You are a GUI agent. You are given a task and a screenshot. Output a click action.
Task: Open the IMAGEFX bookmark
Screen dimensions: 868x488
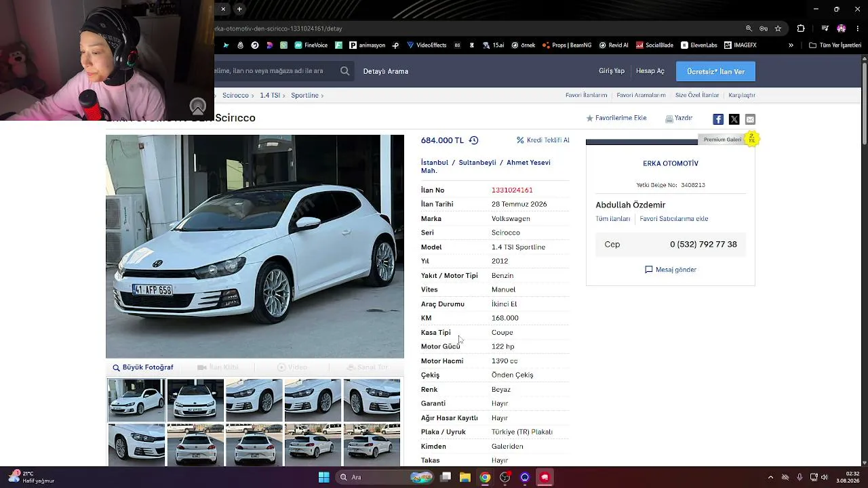pos(741,45)
